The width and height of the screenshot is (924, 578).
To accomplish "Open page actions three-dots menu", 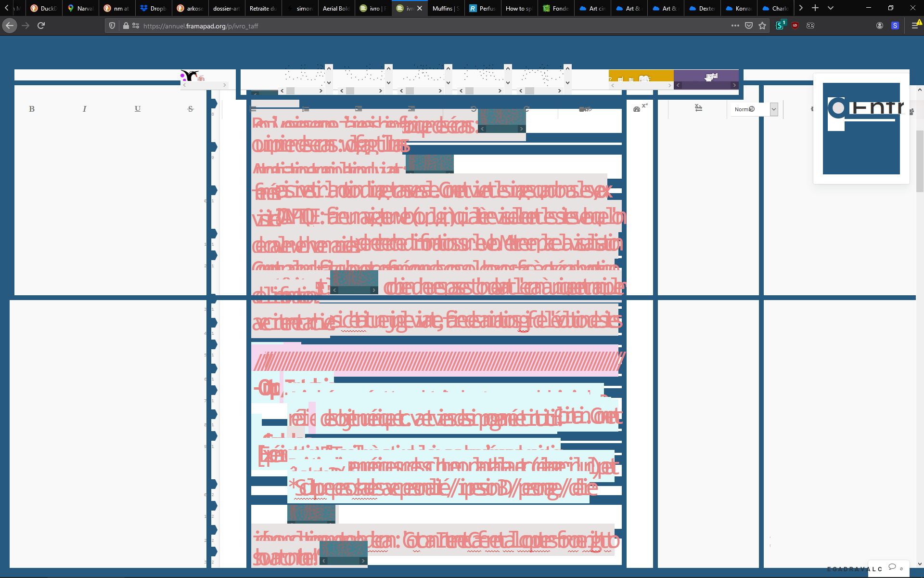I will [735, 26].
